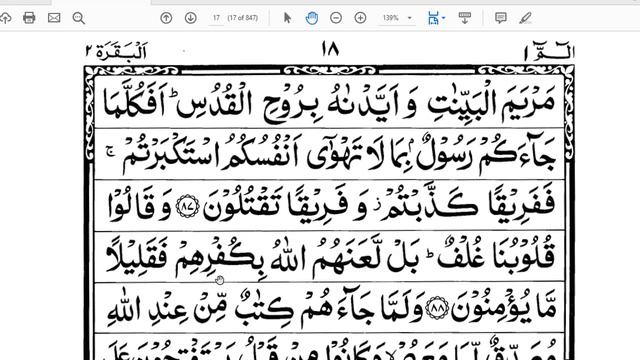
Task: Click the 139% zoom value field
Action: click(391, 18)
